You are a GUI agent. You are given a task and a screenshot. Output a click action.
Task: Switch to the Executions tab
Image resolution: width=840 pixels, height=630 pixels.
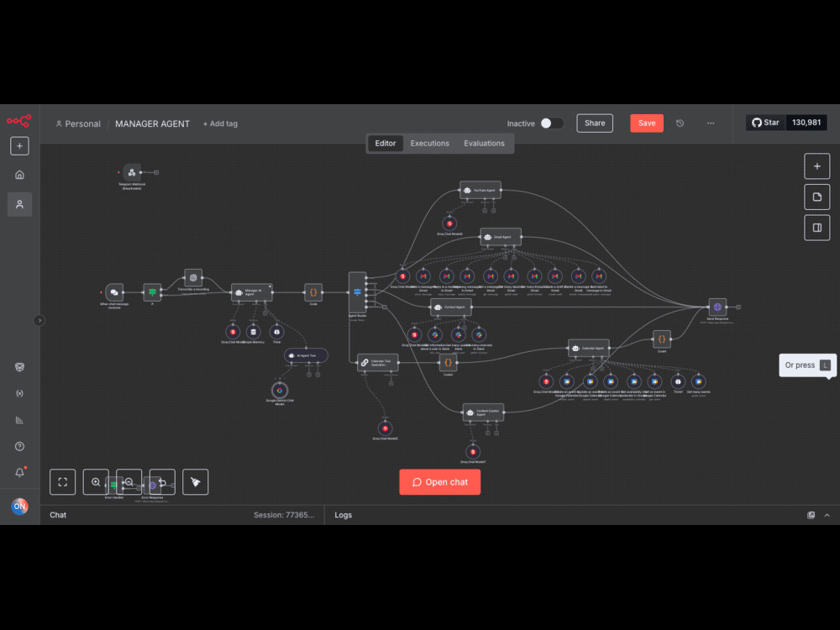tap(429, 144)
